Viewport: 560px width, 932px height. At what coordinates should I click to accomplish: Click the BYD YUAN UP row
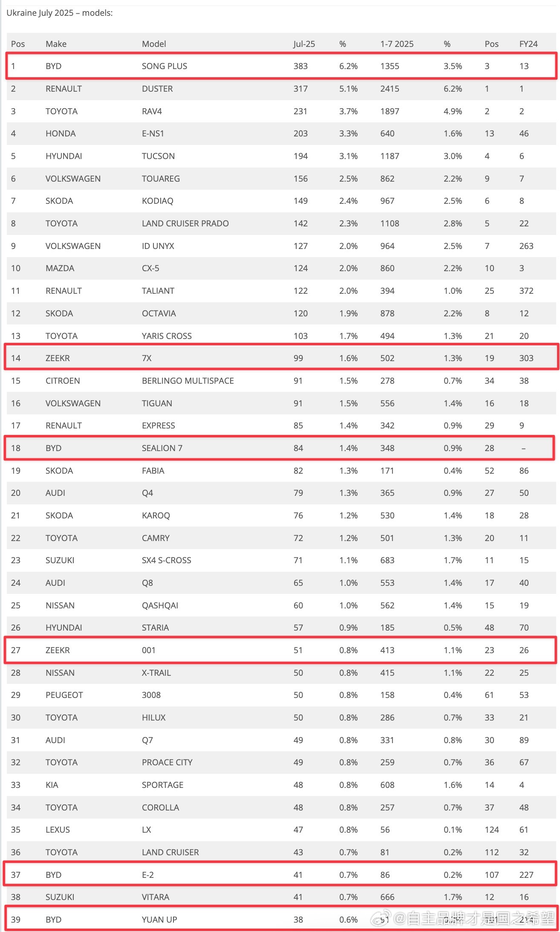click(x=281, y=920)
